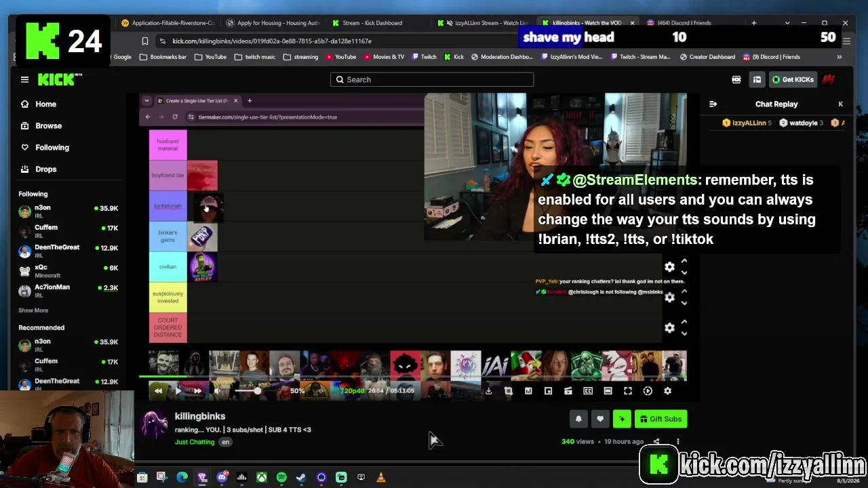Click the crop/clip icon in player controls
Image resolution: width=868 pixels, height=488 pixels.
508,390
